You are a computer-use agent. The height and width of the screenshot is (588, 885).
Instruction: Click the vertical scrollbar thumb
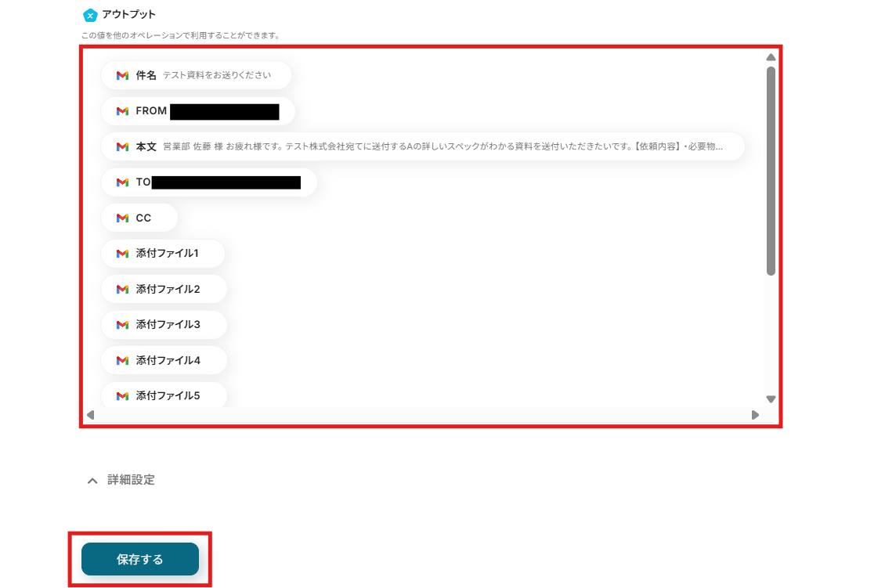(x=771, y=171)
